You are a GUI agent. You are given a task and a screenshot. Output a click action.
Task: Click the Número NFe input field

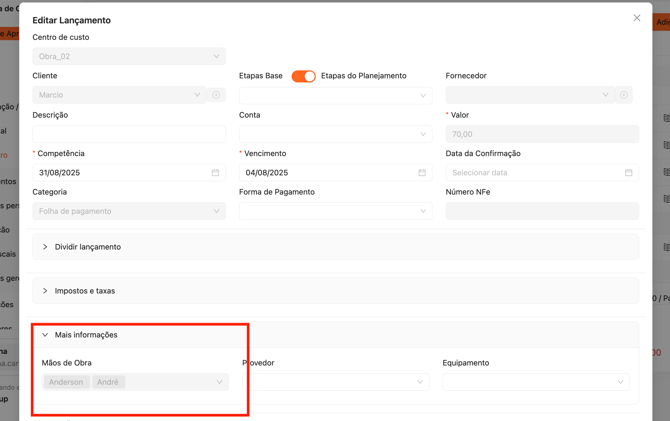click(x=541, y=211)
